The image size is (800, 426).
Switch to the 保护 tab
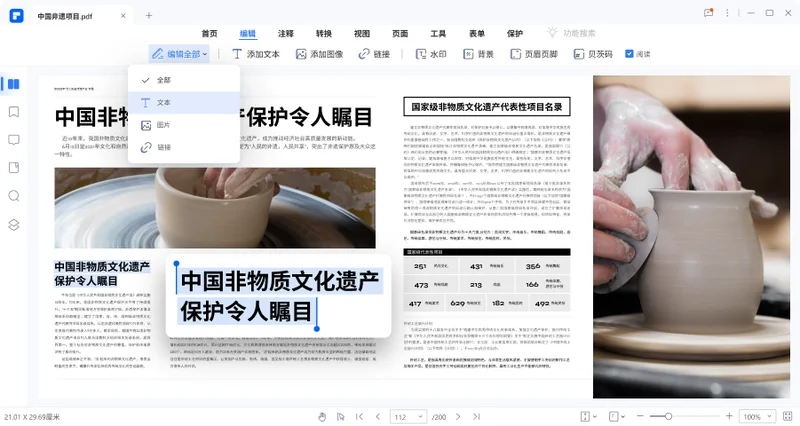(x=515, y=34)
